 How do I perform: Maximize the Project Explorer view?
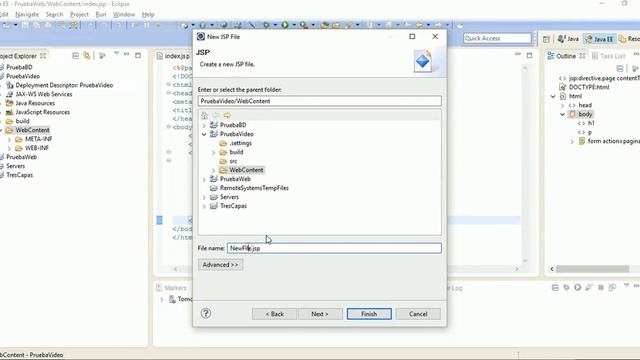138,55
